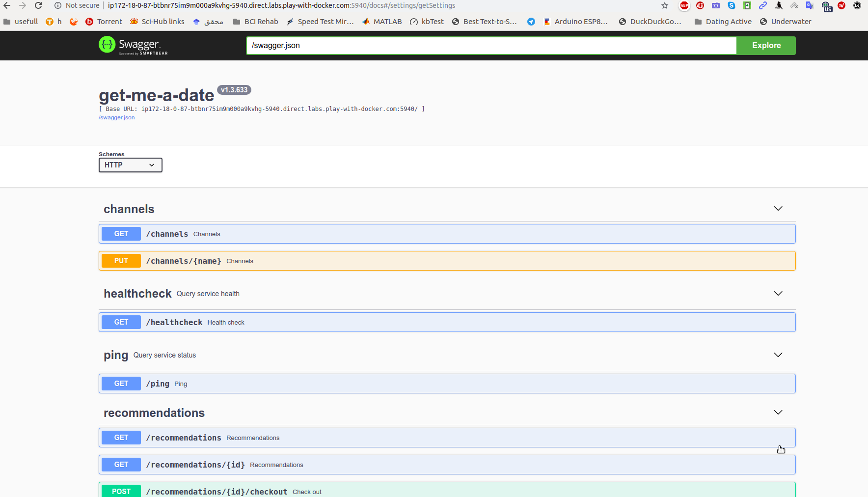Image resolution: width=868 pixels, height=497 pixels.
Task: Open the Schemes HTTP dropdown
Action: pos(131,165)
